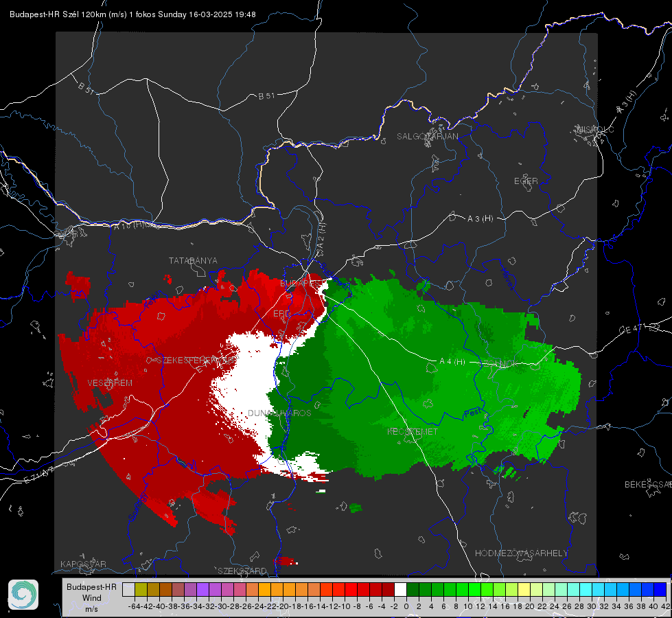Click the MISKOLC city label

pyautogui.click(x=596, y=129)
